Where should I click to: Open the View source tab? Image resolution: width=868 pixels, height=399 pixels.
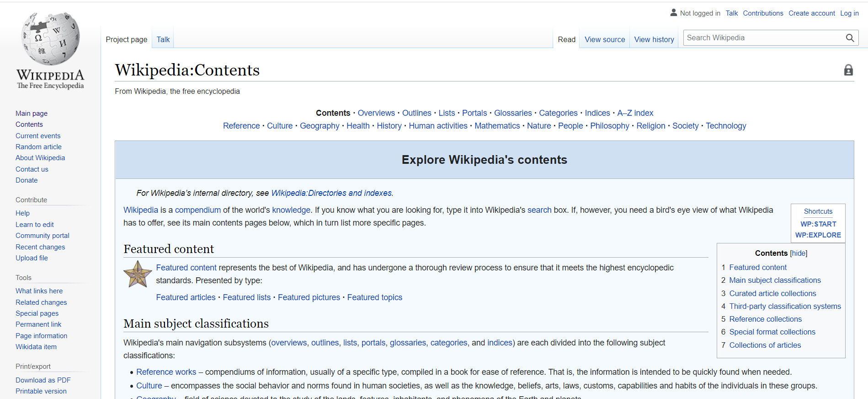tap(605, 39)
